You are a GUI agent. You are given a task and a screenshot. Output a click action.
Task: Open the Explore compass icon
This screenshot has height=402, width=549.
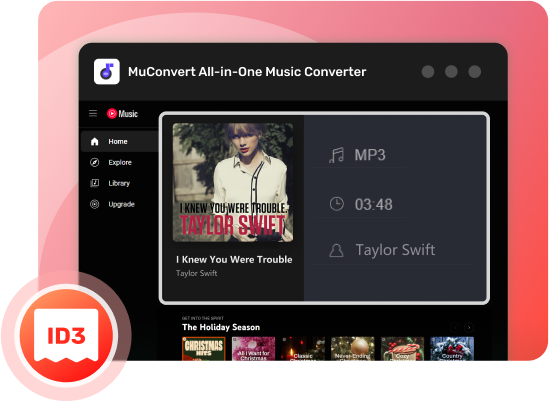[95, 162]
